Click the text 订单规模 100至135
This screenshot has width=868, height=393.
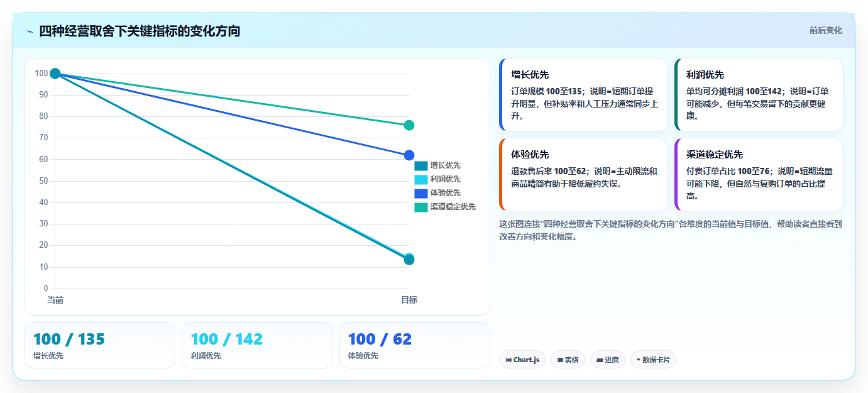click(547, 91)
